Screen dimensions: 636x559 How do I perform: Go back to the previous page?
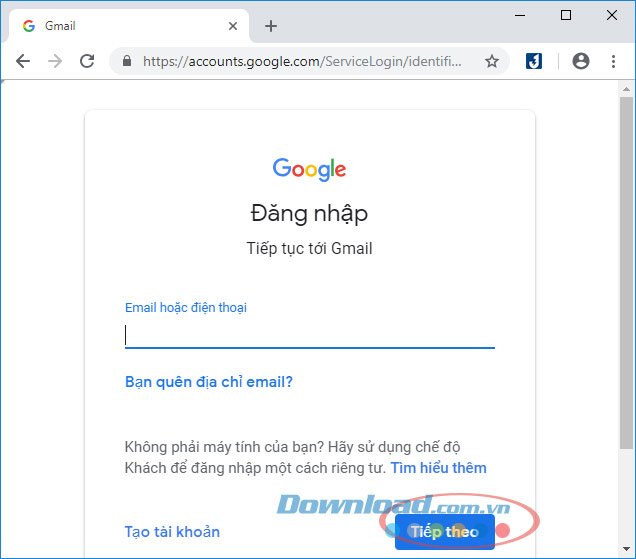(23, 61)
